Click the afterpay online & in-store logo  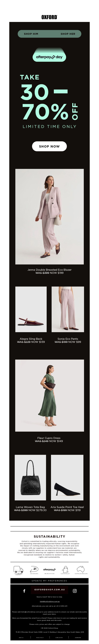tap(49, 569)
